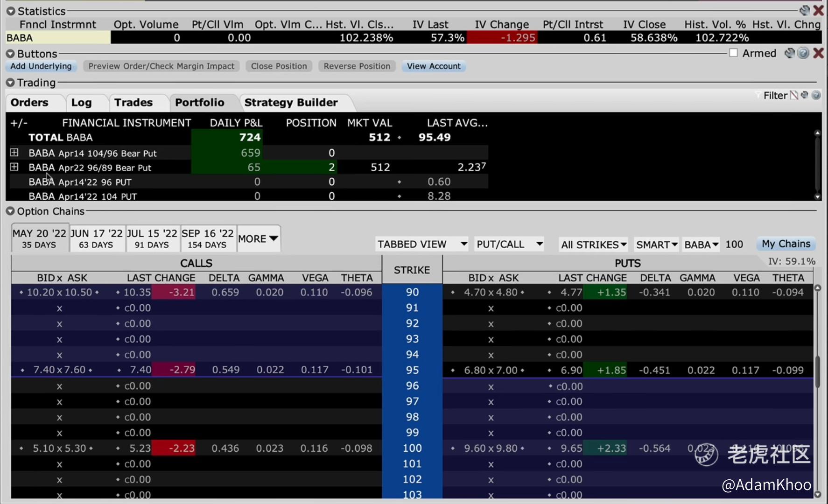The width and height of the screenshot is (828, 504).
Task: Click the Reverse Position button
Action: [x=357, y=66]
